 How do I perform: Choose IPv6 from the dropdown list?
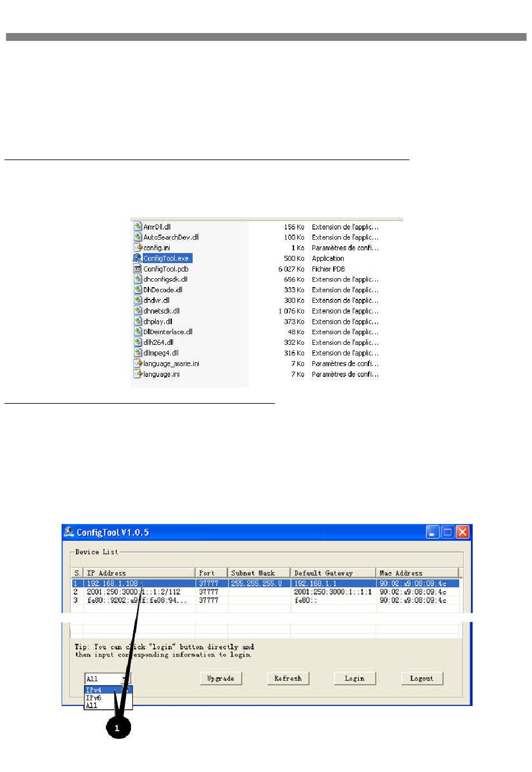click(x=94, y=698)
